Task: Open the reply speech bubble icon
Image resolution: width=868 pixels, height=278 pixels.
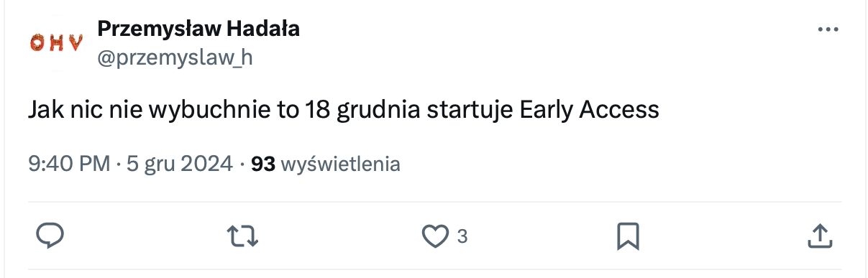Action: (50, 236)
